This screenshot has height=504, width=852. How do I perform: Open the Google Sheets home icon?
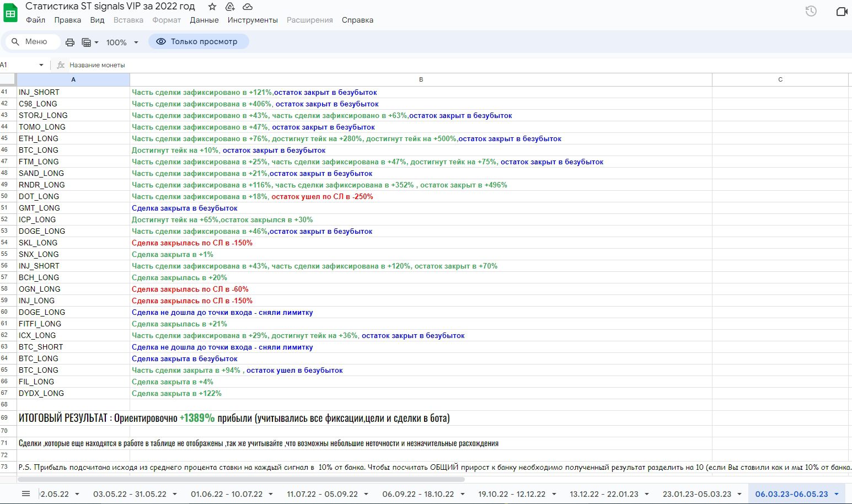[x=10, y=13]
